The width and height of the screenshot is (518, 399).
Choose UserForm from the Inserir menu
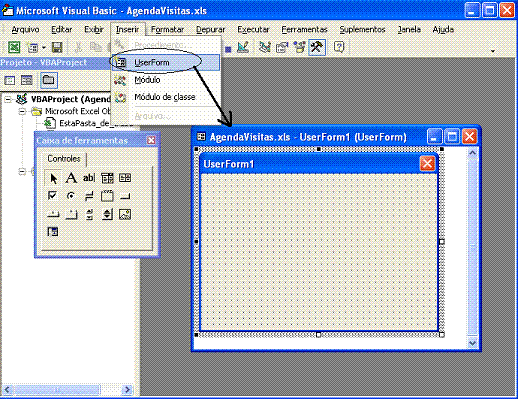(166, 63)
